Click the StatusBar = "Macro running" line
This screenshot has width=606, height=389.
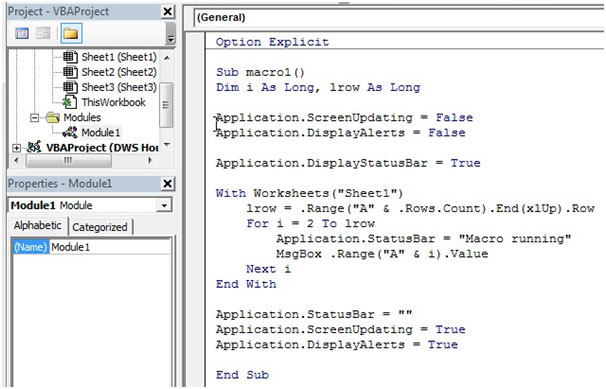pyautogui.click(x=423, y=238)
